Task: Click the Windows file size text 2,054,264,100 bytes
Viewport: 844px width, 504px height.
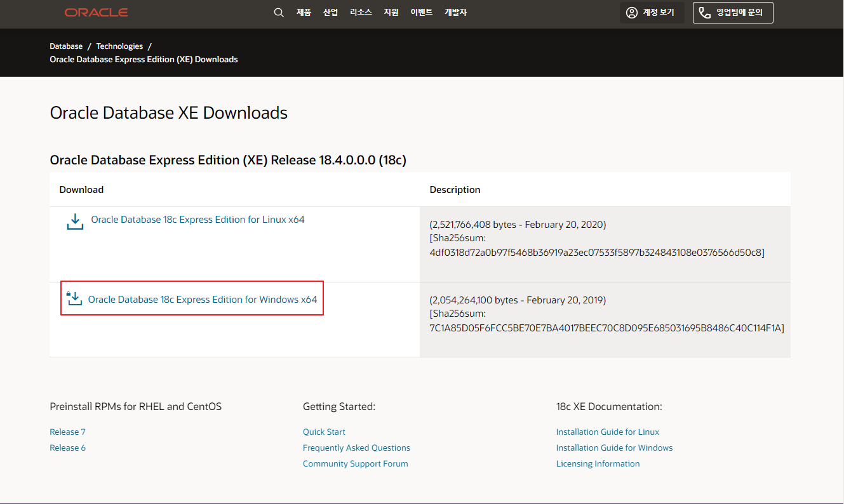Action: [475, 300]
